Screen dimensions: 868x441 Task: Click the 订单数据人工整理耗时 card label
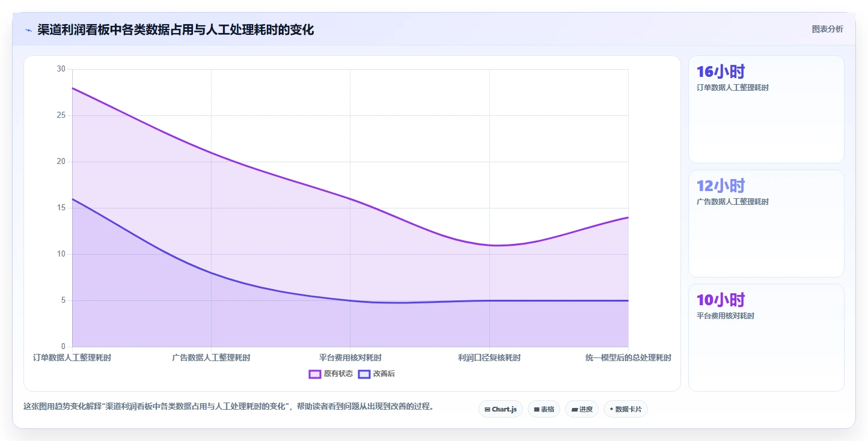732,88
